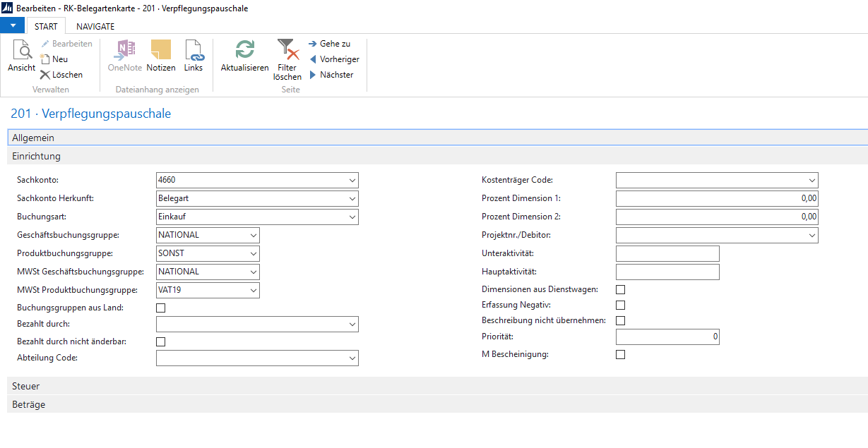Viewport: 868px width, 448px height.
Task: Go to Vorheriger record arrow
Action: click(313, 59)
